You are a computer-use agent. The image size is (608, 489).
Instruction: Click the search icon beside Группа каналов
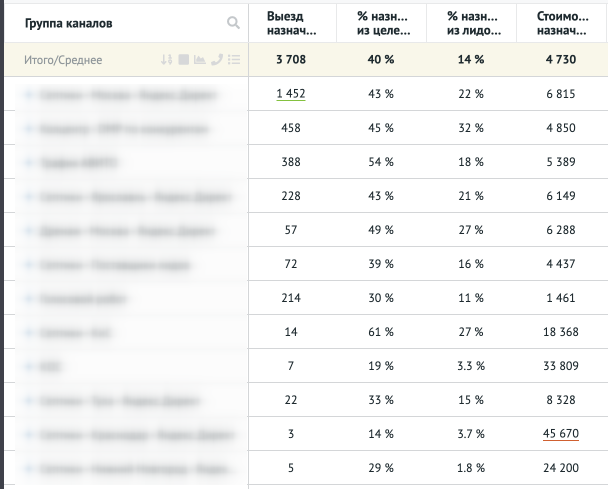click(x=233, y=22)
